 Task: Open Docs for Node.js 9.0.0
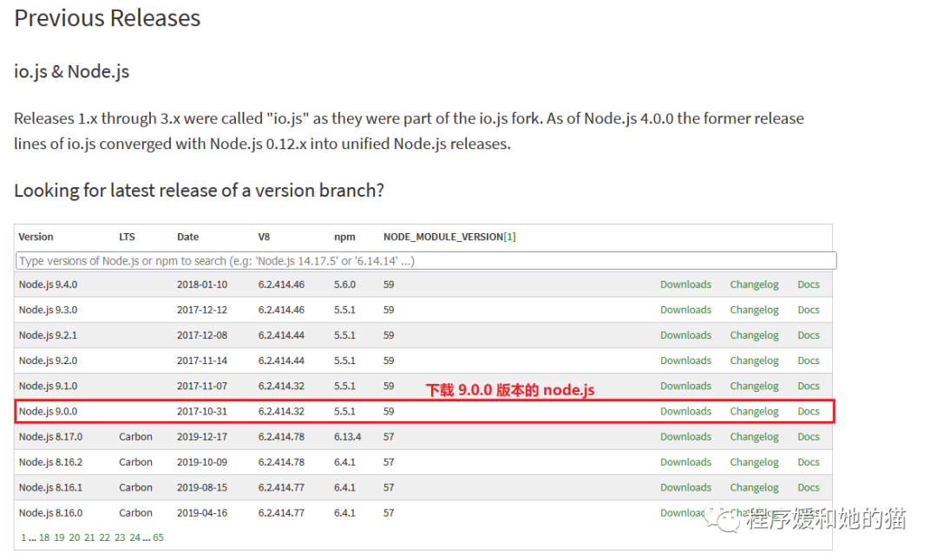pos(809,412)
